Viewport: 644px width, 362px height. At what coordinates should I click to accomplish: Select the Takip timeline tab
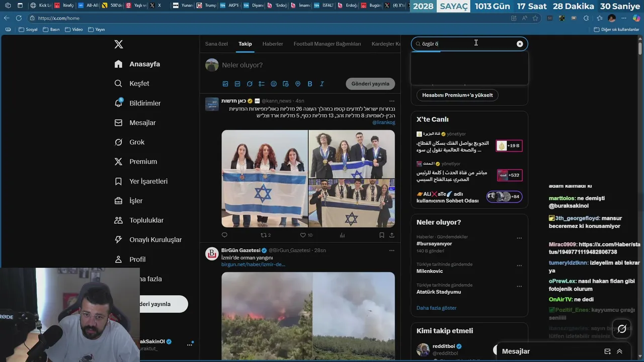pyautogui.click(x=245, y=44)
